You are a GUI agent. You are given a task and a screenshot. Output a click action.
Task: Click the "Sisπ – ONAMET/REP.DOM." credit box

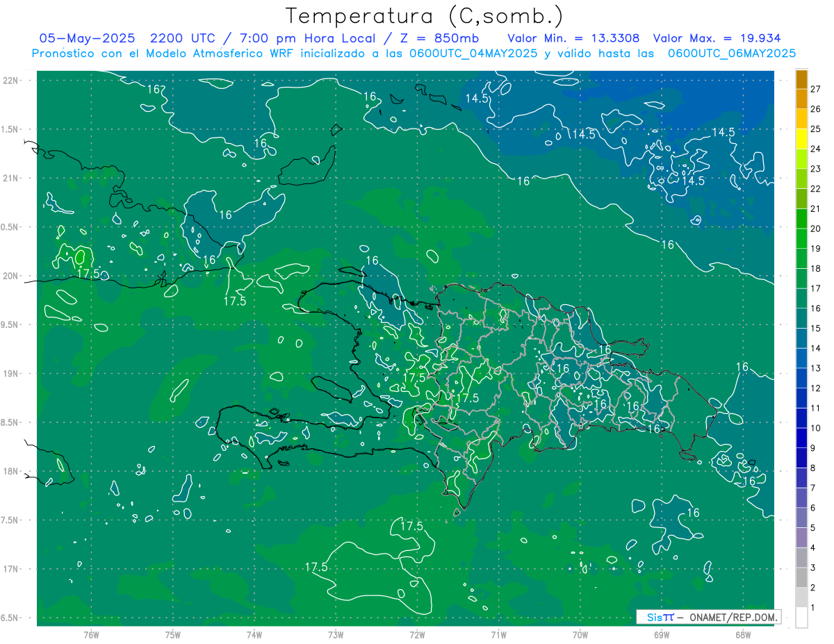coord(708,617)
